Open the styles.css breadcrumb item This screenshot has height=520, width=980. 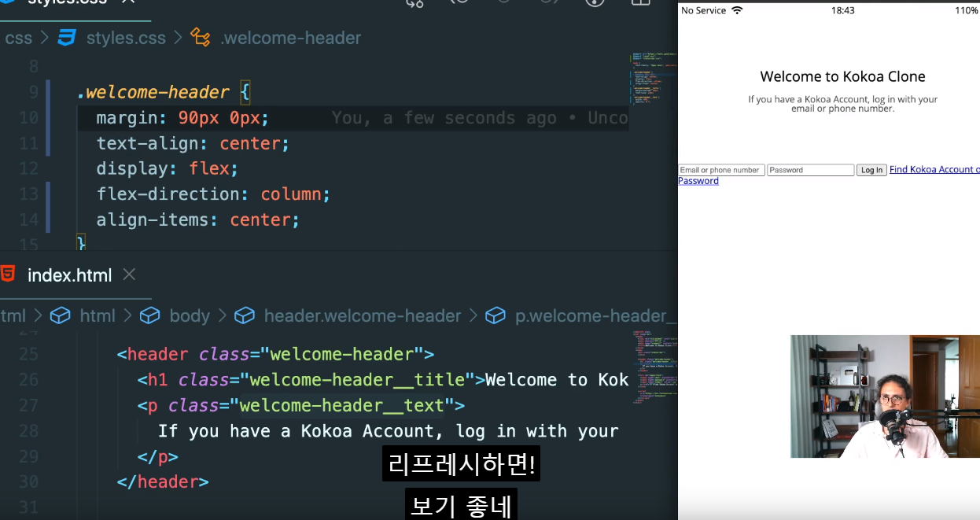point(126,38)
